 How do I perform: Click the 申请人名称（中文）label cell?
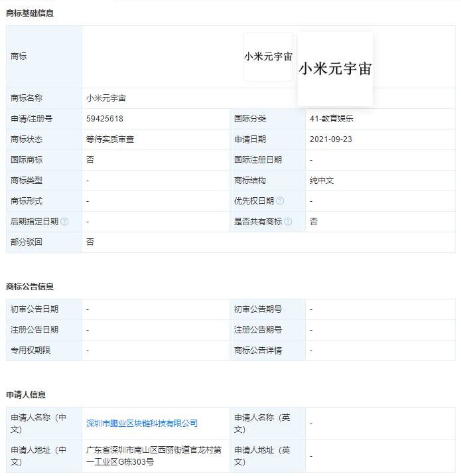[44, 424]
